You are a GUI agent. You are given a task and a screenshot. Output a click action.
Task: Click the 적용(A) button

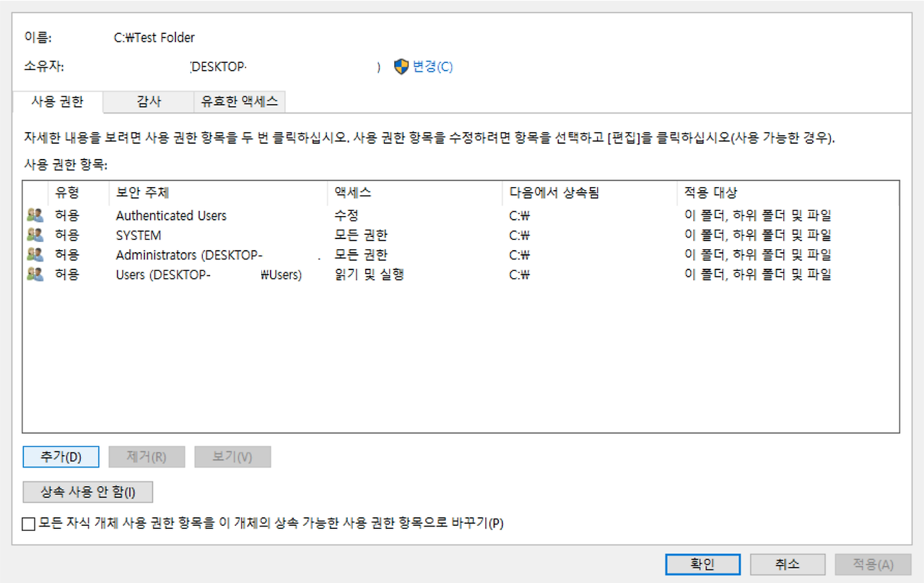873,564
